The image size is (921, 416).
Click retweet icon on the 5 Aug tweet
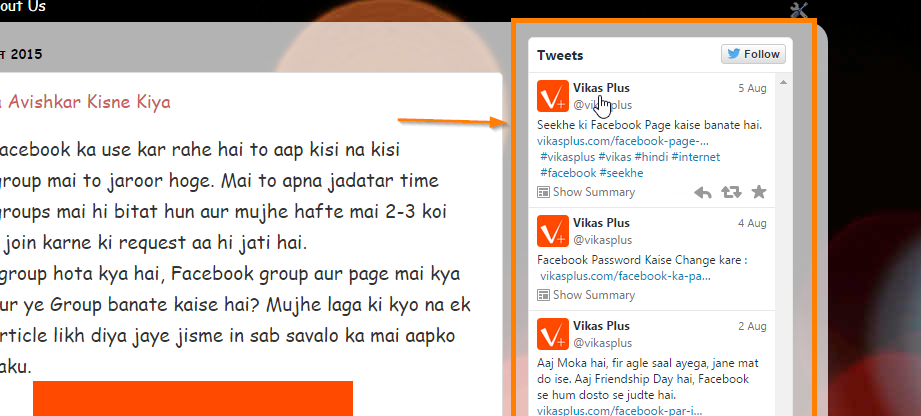(x=731, y=192)
